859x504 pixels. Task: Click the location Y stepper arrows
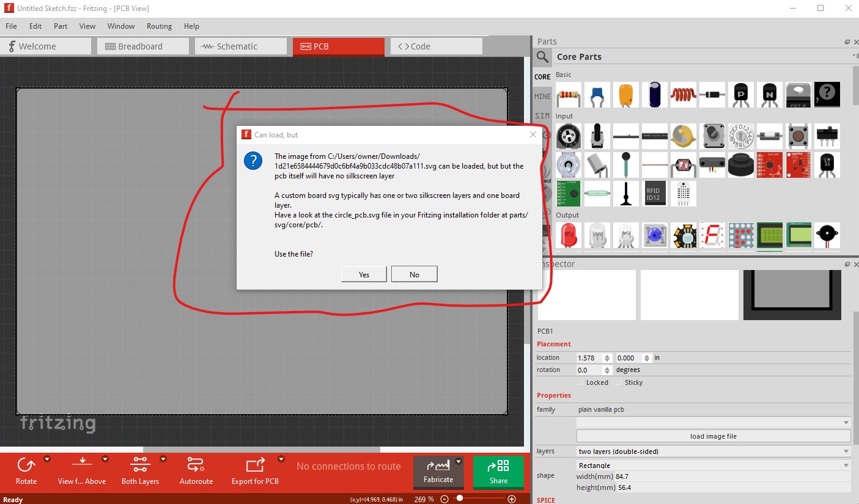647,358
